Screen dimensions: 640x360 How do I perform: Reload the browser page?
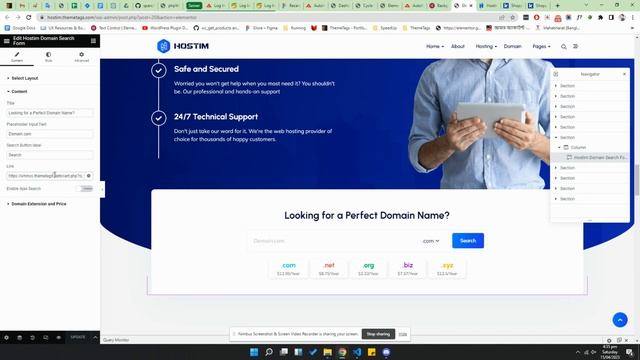(x=29, y=18)
